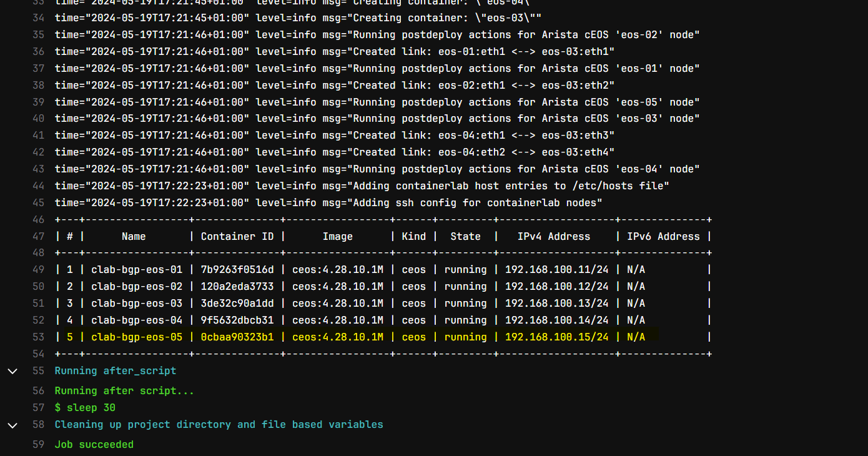Click container name clab-bgp-eos-04
Screen dimensions: 868x456
point(137,320)
